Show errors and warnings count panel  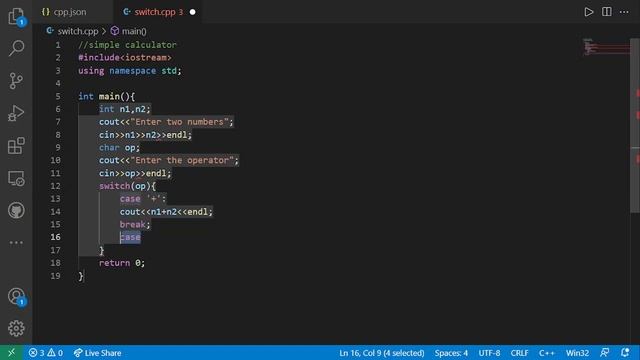pyautogui.click(x=46, y=353)
